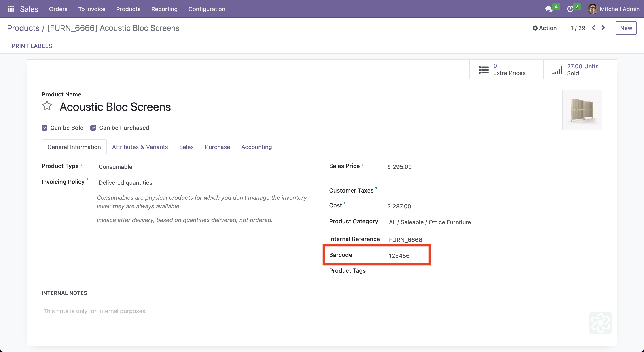Open the activities clock icon
The image size is (644, 352).
pos(570,9)
